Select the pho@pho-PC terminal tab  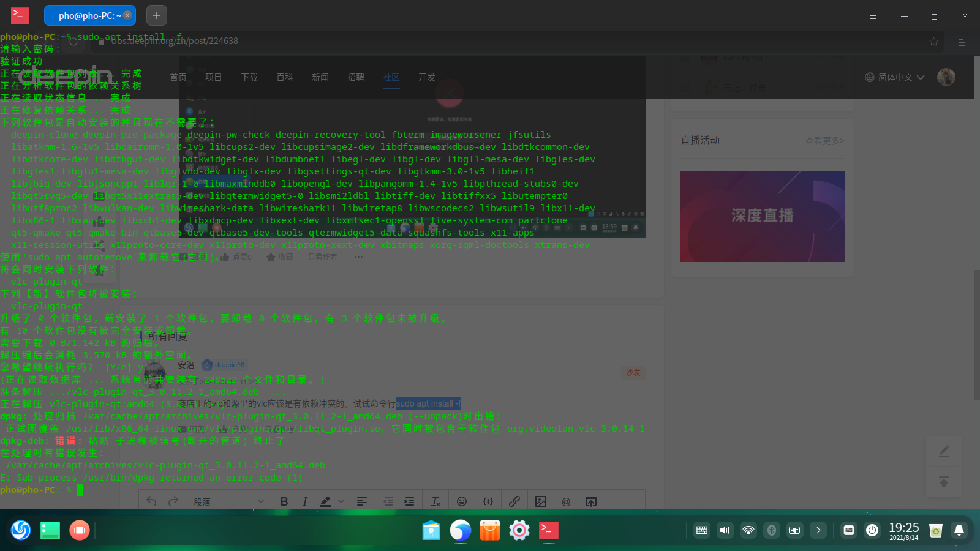(x=90, y=15)
